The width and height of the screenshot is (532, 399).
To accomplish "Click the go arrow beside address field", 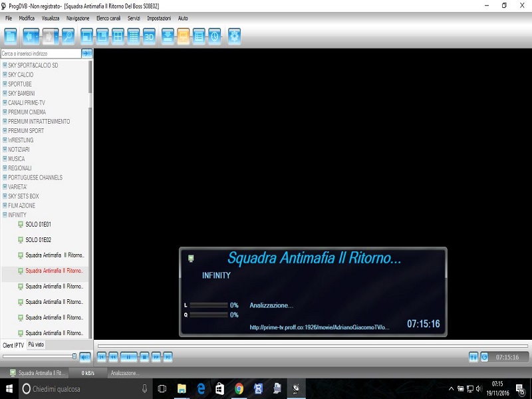I will click(86, 53).
